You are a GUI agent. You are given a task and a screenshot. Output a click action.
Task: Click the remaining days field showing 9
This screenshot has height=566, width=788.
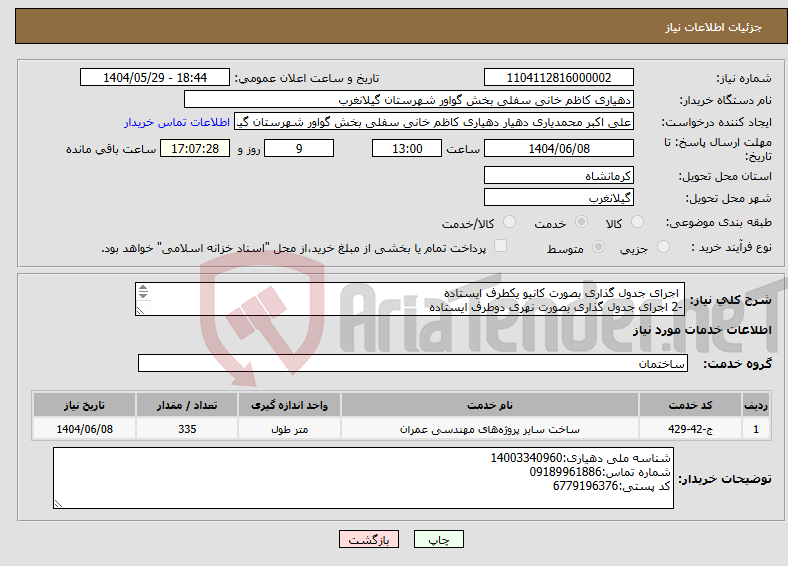pyautogui.click(x=299, y=148)
